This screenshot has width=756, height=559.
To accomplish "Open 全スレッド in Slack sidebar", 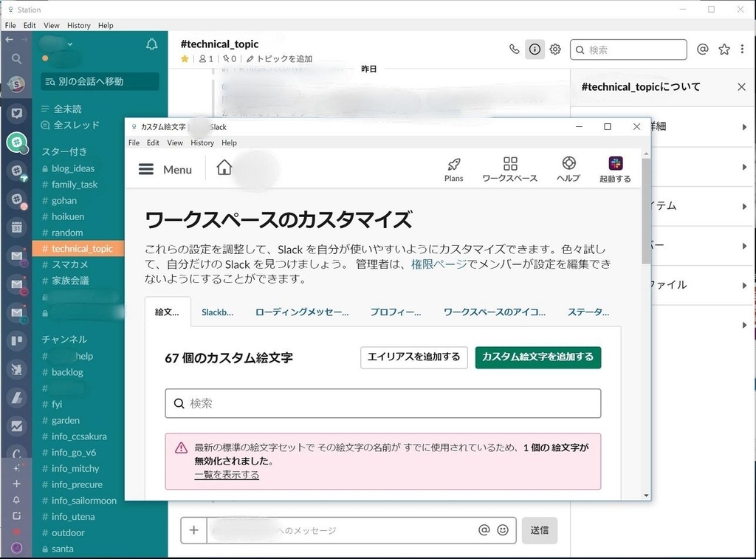I will 70,125.
